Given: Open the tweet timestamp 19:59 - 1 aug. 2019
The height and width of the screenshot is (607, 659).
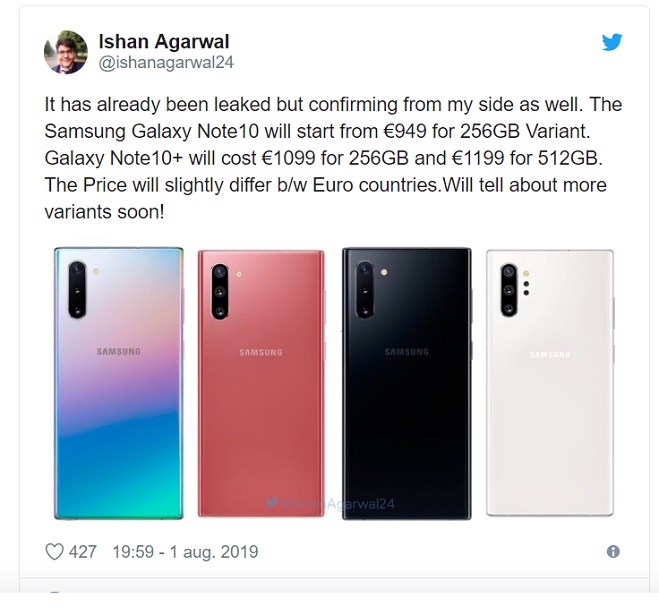Looking at the screenshot, I should [185, 552].
